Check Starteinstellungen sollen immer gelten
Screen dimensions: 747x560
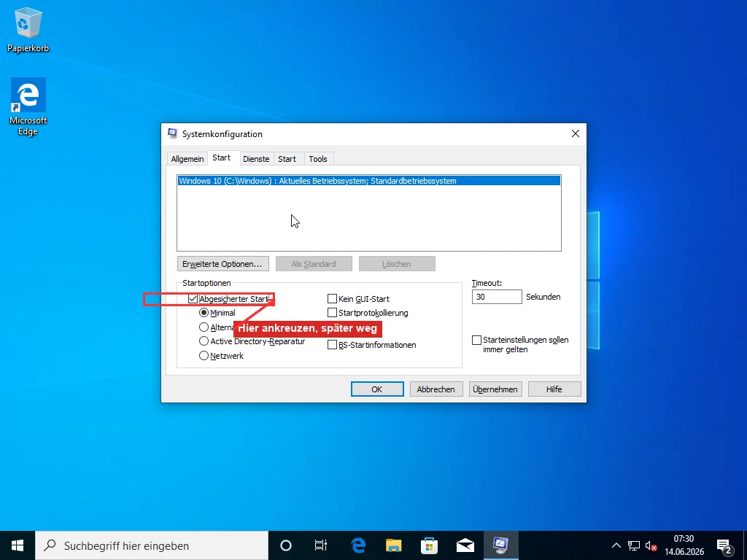[x=476, y=340]
